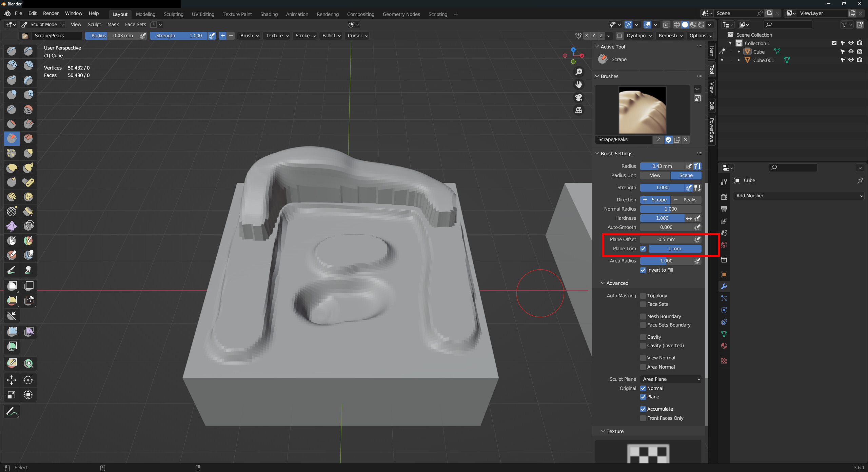The width and height of the screenshot is (868, 472).
Task: Click the Scrape/Peaks brush preview thumbnail
Action: pos(642,110)
